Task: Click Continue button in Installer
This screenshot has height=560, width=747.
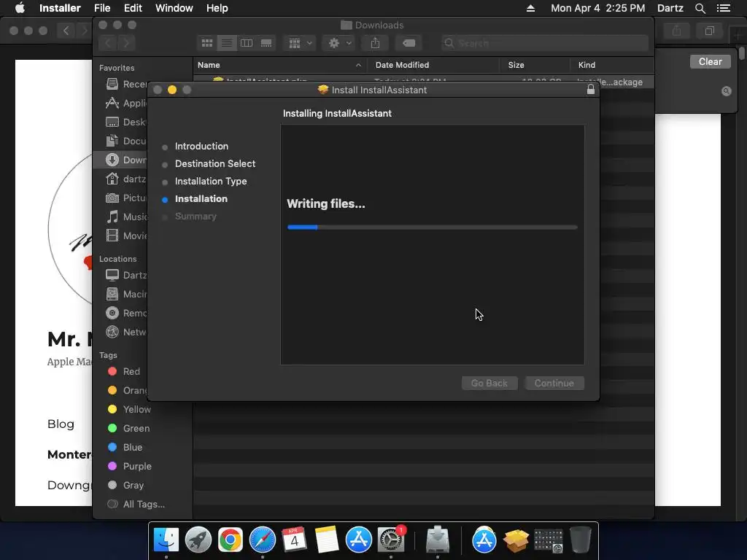Action: 554,383
